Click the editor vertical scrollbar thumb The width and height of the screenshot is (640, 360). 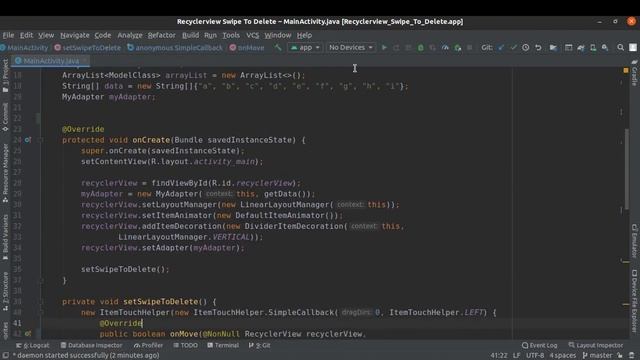click(x=627, y=169)
